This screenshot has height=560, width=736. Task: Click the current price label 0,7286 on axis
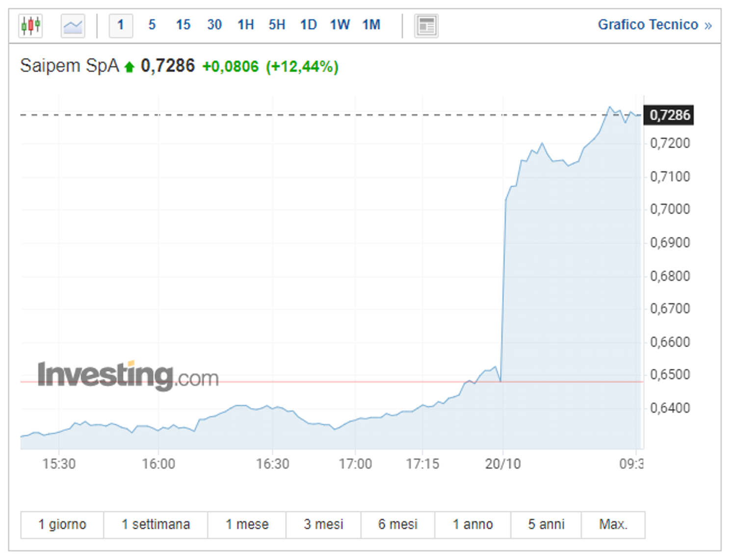(x=669, y=115)
